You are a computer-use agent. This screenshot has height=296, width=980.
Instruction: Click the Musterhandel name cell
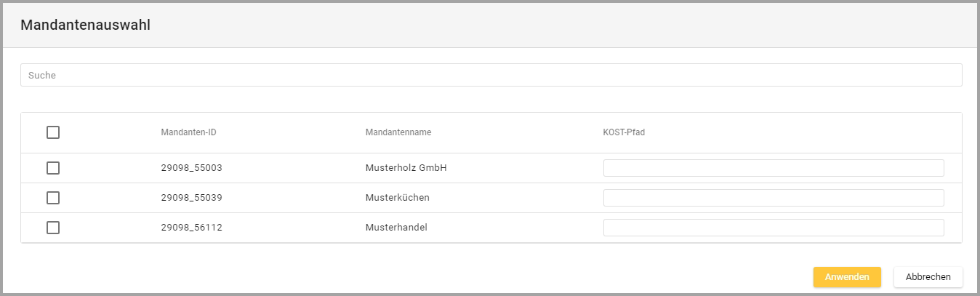396,228
